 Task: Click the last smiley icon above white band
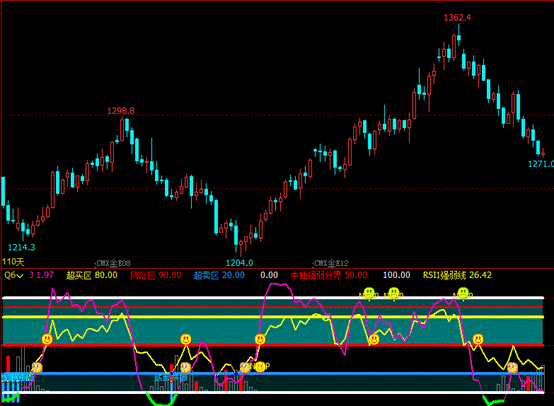point(463,293)
